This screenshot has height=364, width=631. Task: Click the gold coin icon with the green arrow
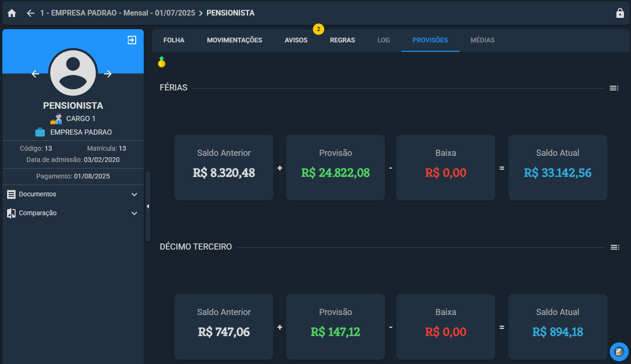[x=162, y=62]
